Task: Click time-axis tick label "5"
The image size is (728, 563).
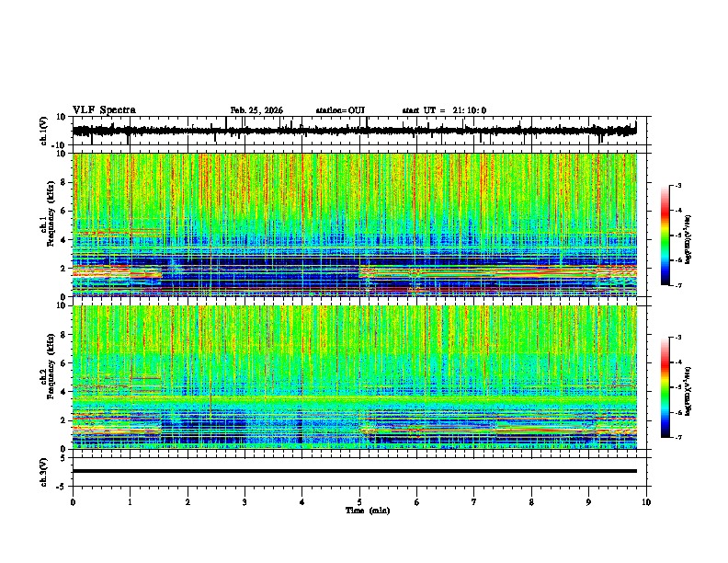Action: point(359,502)
